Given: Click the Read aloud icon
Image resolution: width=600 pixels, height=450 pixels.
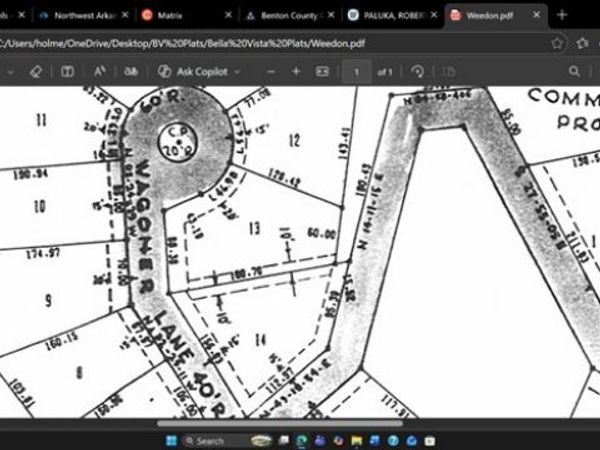Looking at the screenshot, I should point(99,72).
